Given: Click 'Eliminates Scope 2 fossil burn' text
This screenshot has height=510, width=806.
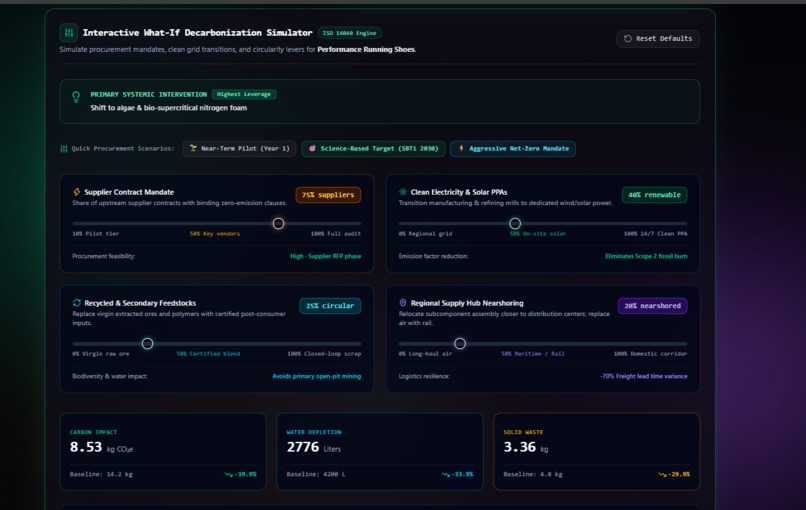Looking at the screenshot, I should (x=646, y=256).
